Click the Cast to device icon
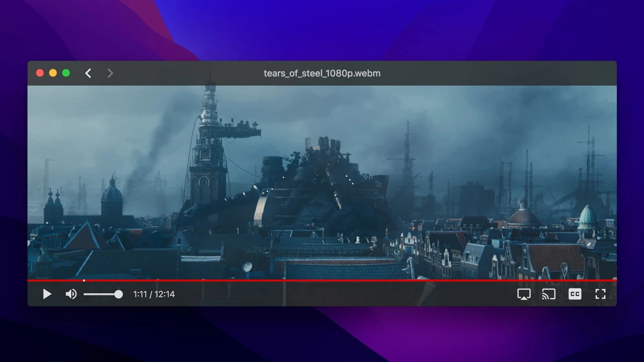The width and height of the screenshot is (644, 362). (x=549, y=294)
